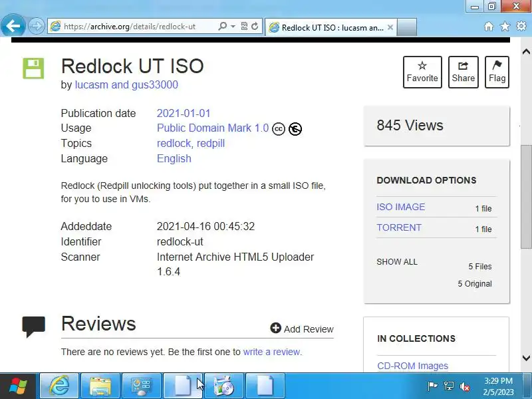
Task: Click the Creative Commons CC icon
Action: pyautogui.click(x=279, y=129)
